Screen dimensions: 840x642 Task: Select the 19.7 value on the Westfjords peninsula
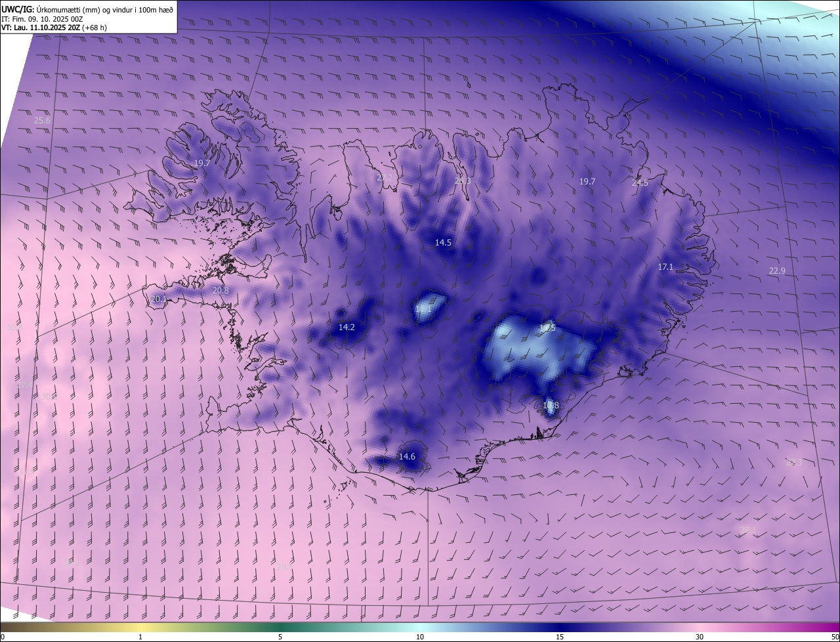point(202,163)
